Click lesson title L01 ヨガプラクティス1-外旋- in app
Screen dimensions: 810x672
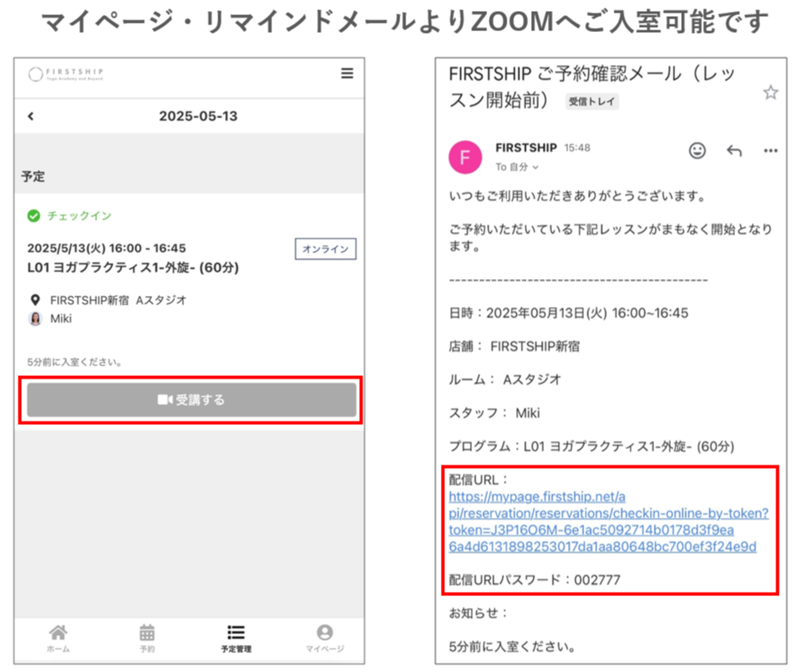click(x=133, y=267)
